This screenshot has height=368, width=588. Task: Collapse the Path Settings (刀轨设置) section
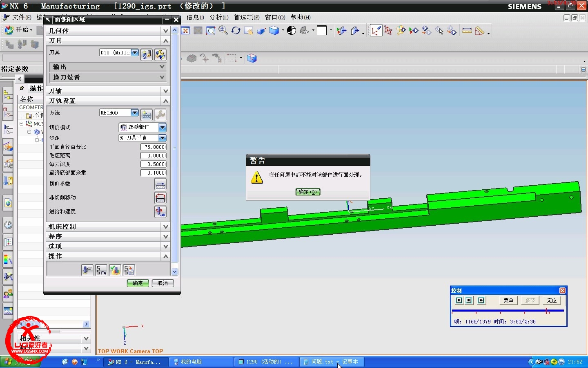(166, 101)
